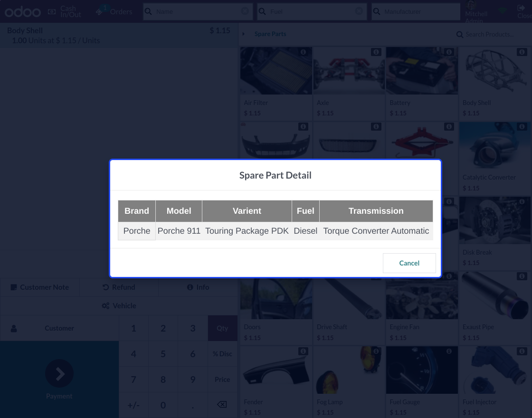Add Engine Fan product to order
532x418 pixels.
[x=422, y=308]
